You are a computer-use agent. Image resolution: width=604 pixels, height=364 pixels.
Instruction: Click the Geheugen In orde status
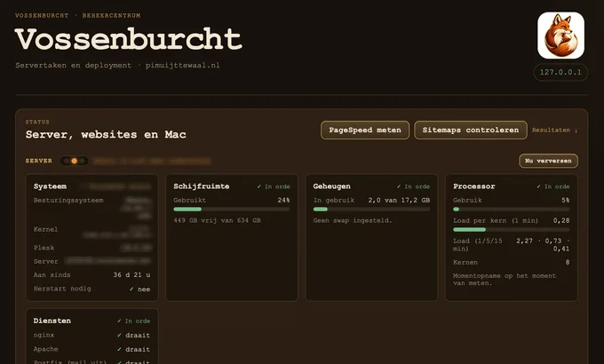[x=413, y=186]
